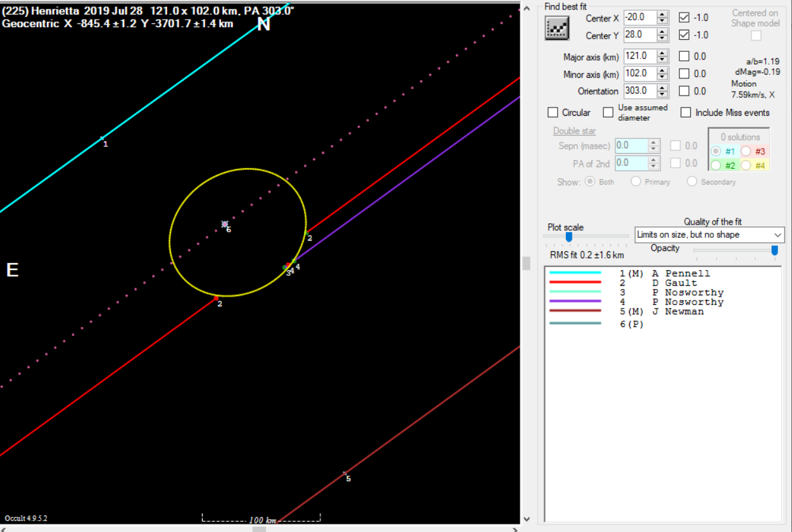Image resolution: width=792 pixels, height=532 pixels.
Task: Click the horizontal scrollbar thumb below plot
Action: (260, 529)
